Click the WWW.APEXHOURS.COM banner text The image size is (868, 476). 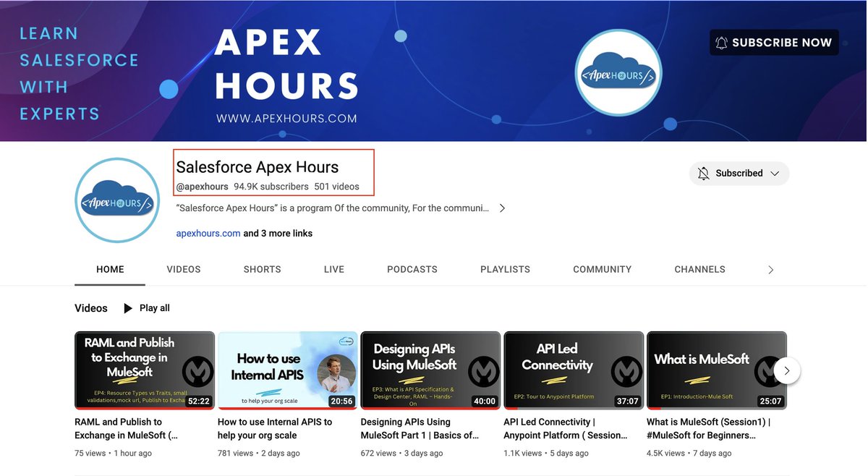point(286,118)
